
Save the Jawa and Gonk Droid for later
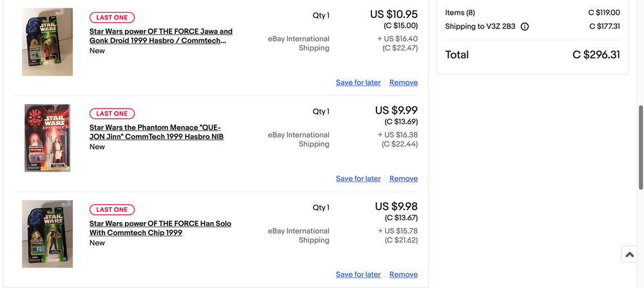(x=358, y=83)
